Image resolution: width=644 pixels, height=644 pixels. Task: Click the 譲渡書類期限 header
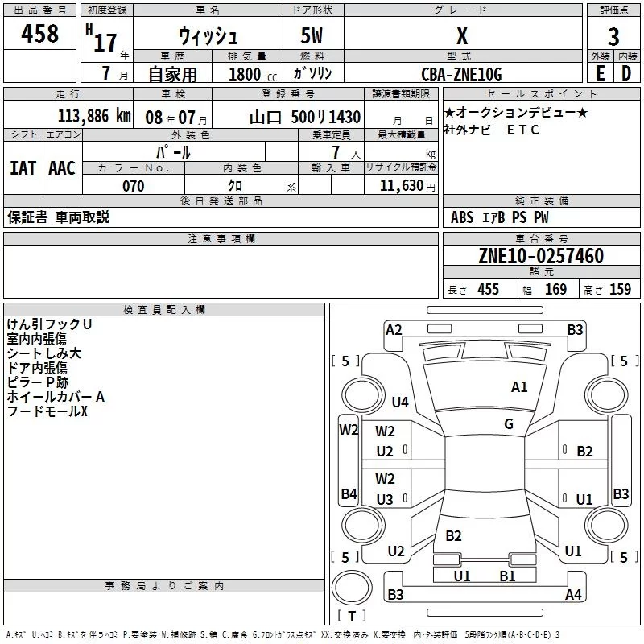click(401, 93)
